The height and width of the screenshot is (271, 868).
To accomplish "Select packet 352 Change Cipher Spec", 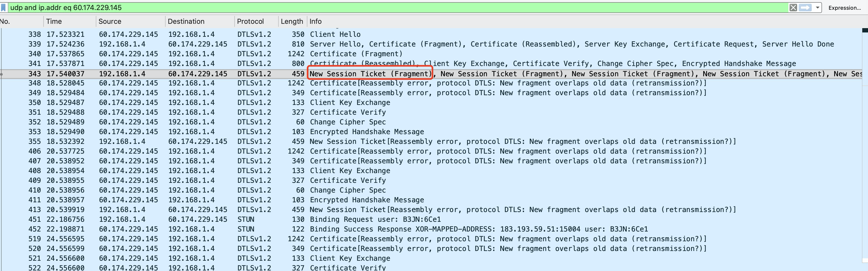I will [x=431, y=122].
